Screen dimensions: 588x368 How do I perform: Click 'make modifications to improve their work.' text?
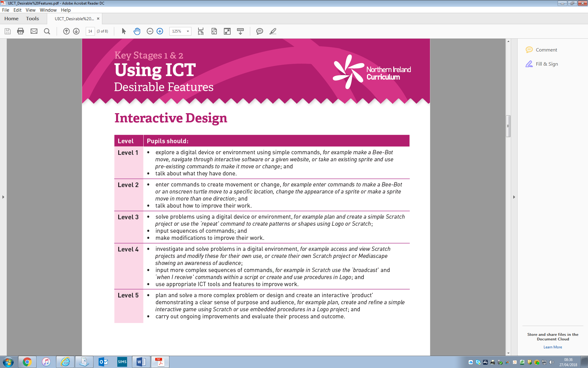pyautogui.click(x=210, y=238)
